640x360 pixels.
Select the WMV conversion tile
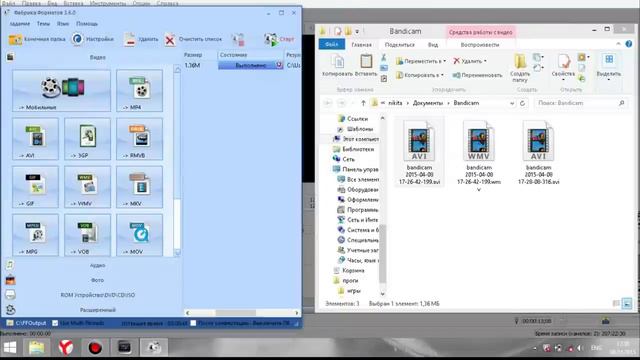tap(87, 187)
